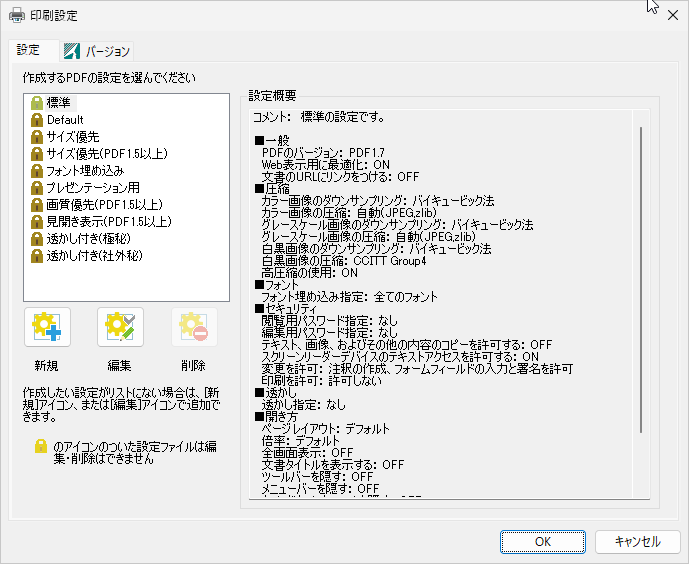
Task: Click the ツールバーを隠す: OFF line
Action: click(x=317, y=477)
